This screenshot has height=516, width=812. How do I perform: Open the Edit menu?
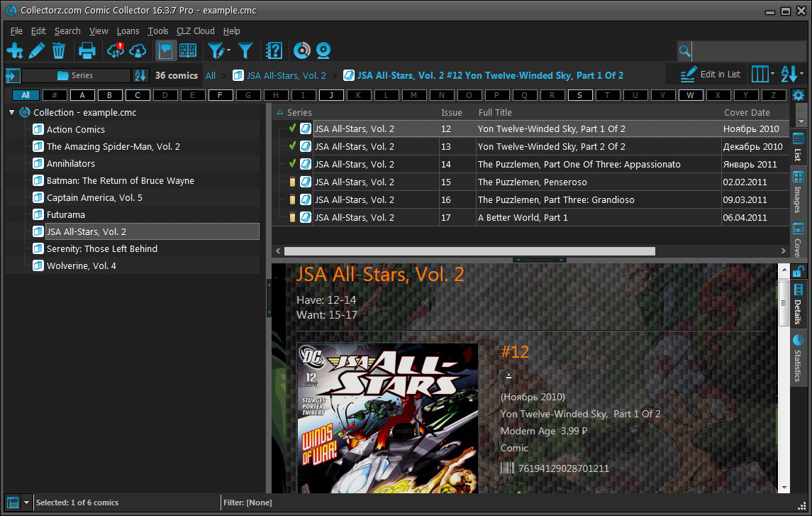click(x=38, y=31)
